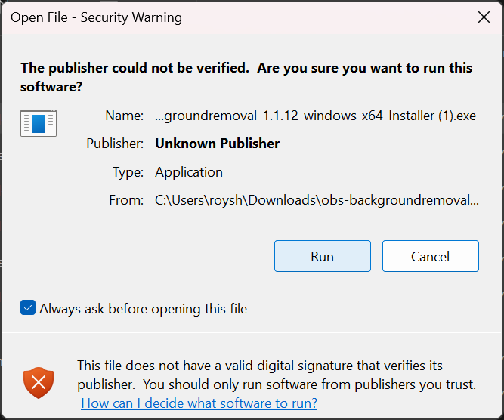The width and height of the screenshot is (504, 420).
Task: Click the Downloads file path after 'From:'
Action: coord(317,200)
